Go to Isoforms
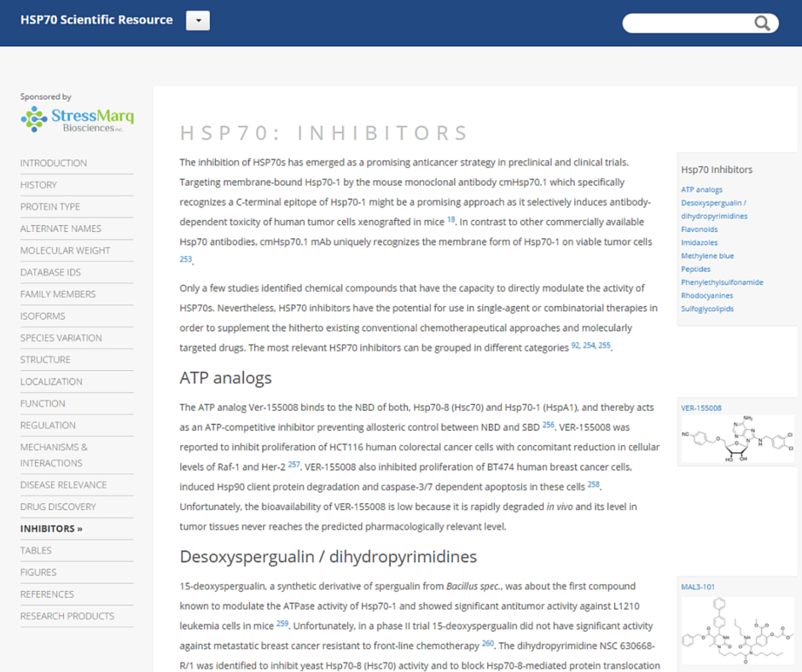Screen dimensions: 802x672 click(43, 316)
